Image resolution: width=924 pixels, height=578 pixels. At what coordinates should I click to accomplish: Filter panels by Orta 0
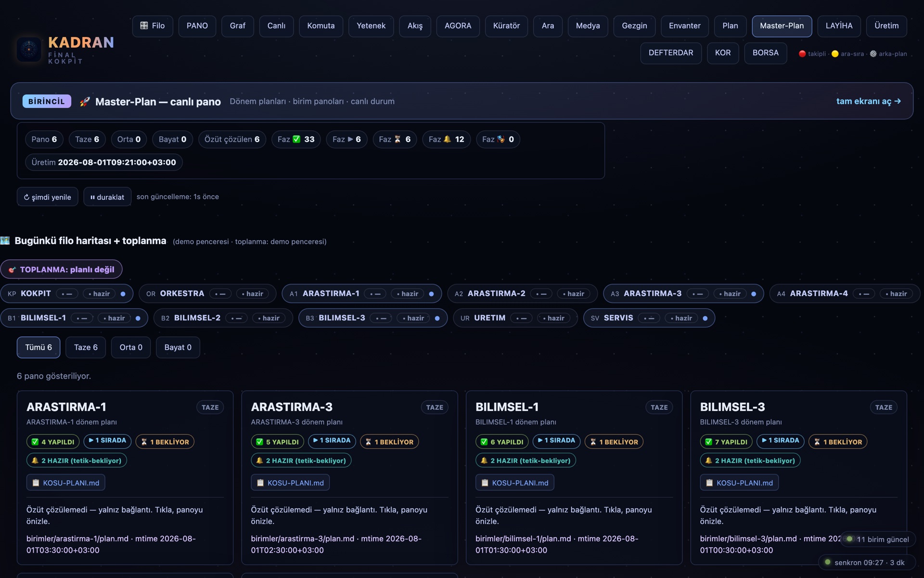click(x=131, y=347)
